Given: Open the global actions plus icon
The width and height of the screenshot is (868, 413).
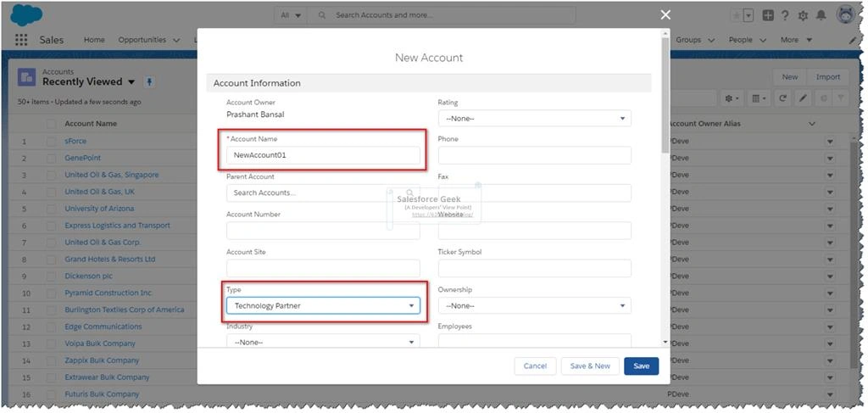Looking at the screenshot, I should tap(768, 15).
